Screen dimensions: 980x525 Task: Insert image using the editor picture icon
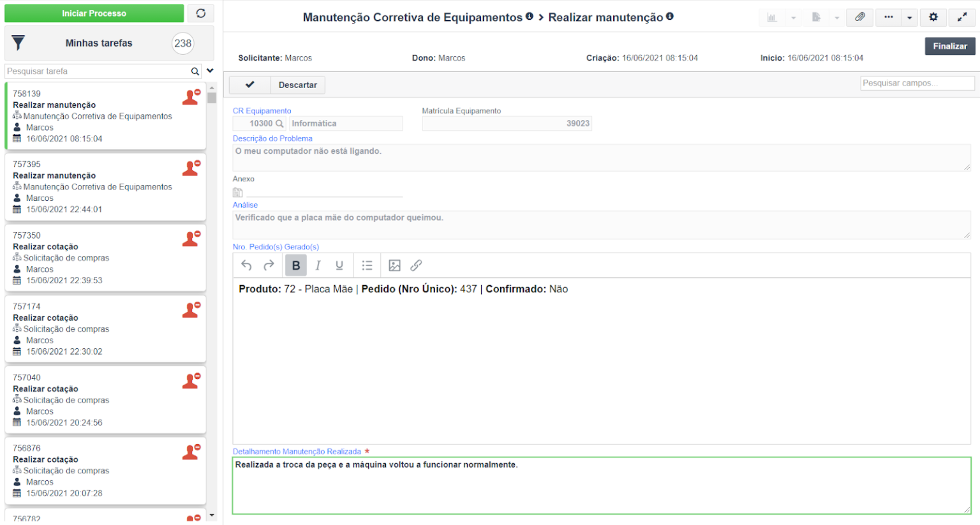pos(395,265)
